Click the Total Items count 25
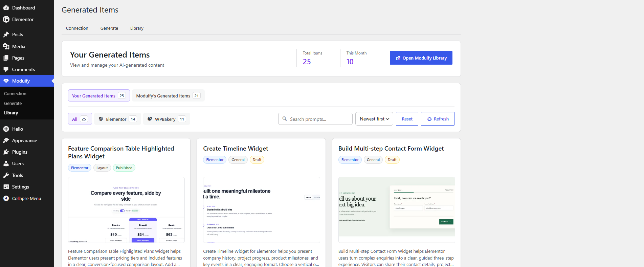 click(307, 62)
